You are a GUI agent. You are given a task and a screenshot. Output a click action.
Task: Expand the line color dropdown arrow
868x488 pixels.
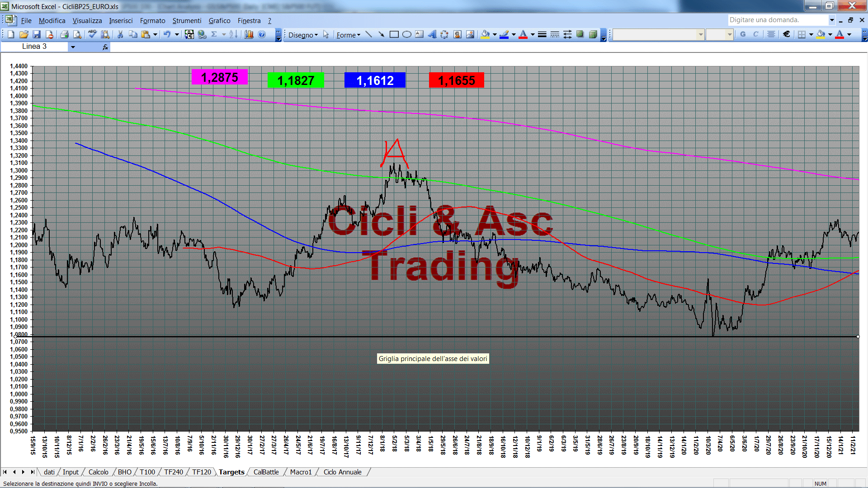(x=514, y=34)
